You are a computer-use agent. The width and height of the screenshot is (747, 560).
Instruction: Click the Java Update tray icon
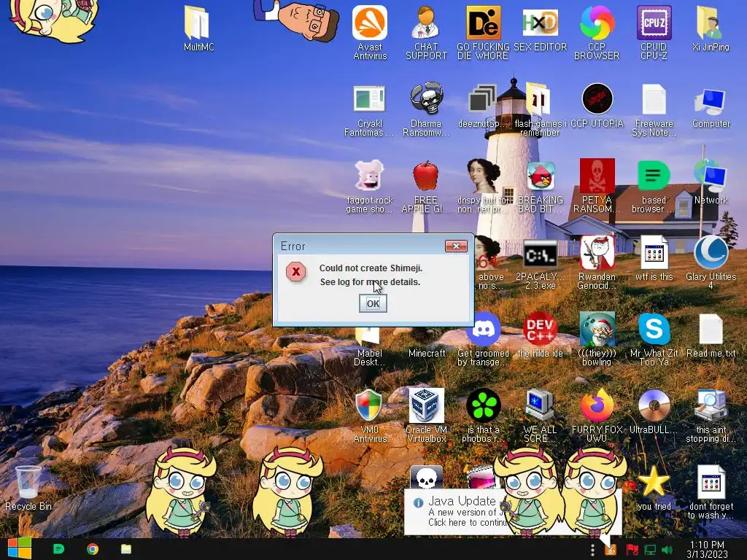click(x=611, y=550)
